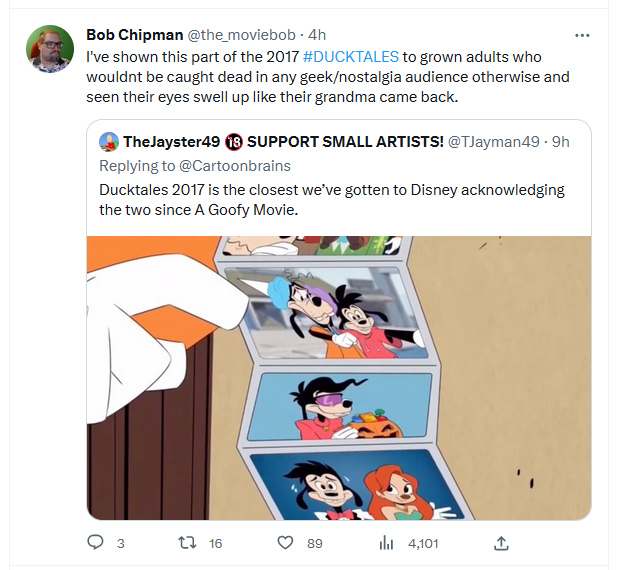624x570 pixels.
Task: Open the 'Replying to @Cartoonbrains' line
Action: pos(195,166)
